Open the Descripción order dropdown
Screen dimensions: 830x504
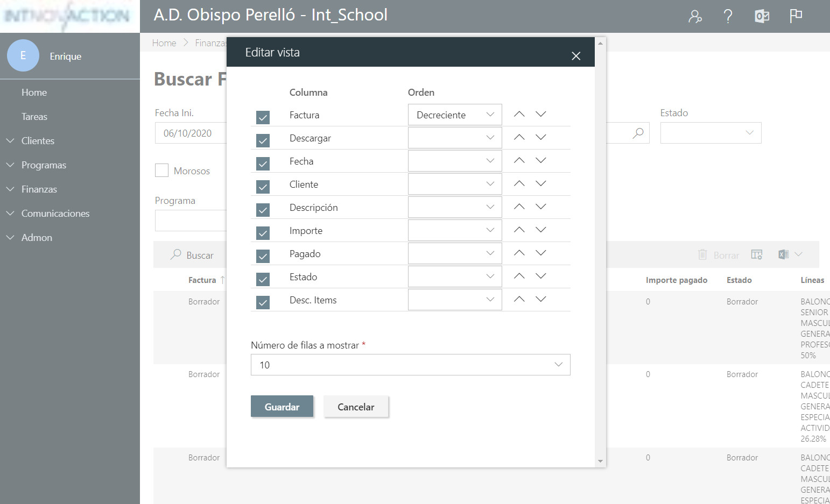[455, 207]
